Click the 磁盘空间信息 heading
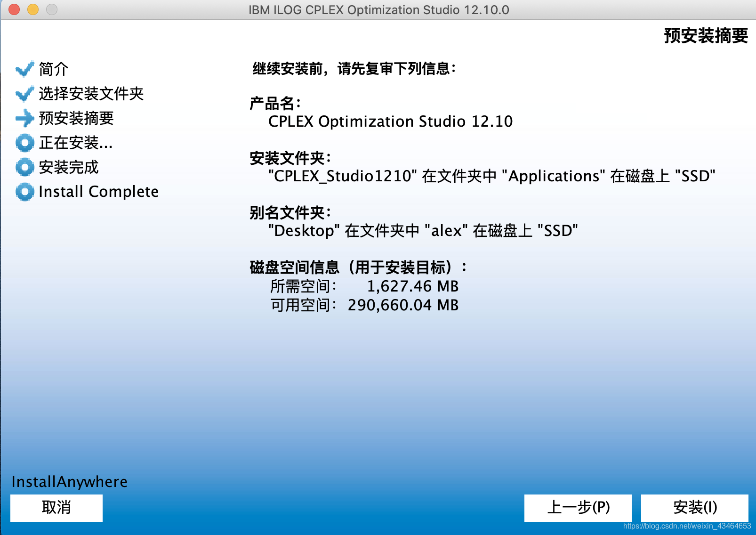The width and height of the screenshot is (756, 535). click(358, 267)
